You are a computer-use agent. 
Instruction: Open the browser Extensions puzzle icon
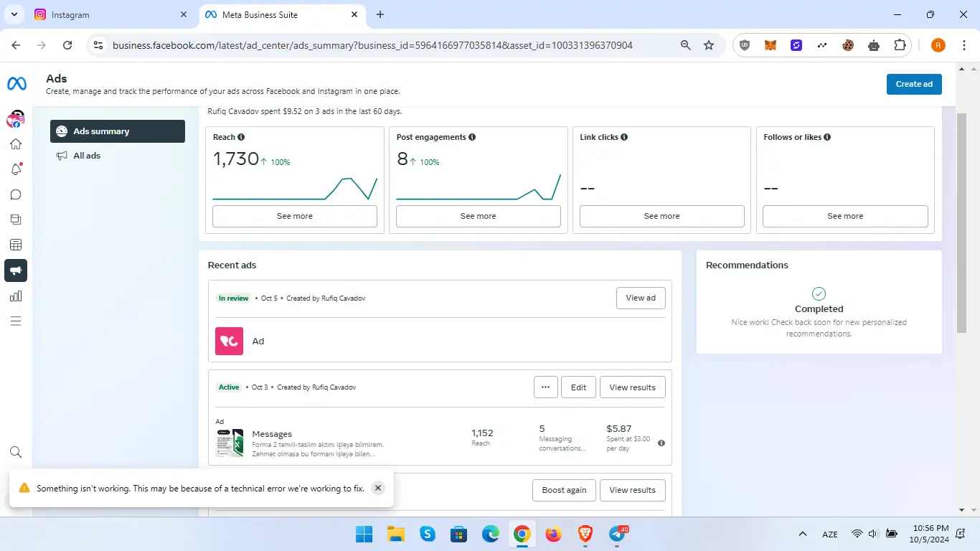coord(900,45)
